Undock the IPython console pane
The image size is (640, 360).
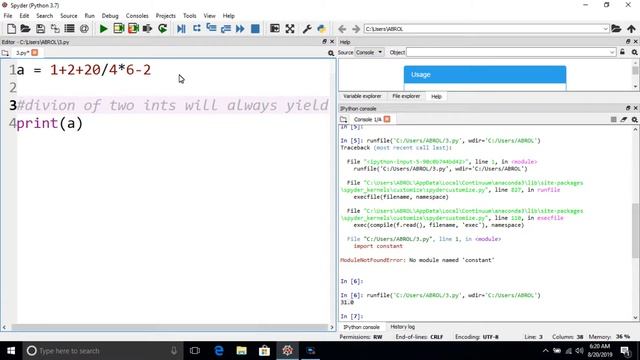628,108
